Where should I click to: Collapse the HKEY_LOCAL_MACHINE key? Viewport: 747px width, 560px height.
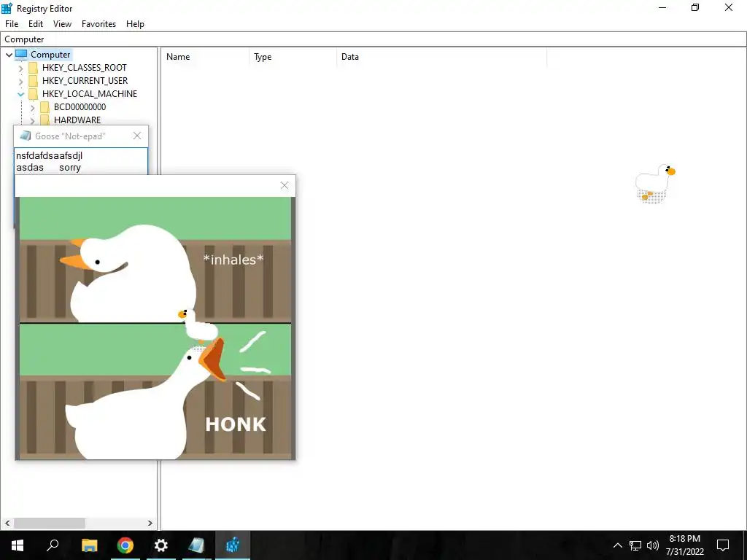(20, 94)
